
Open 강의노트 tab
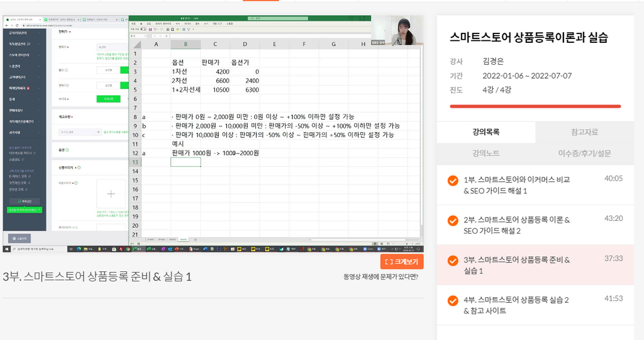pos(486,154)
